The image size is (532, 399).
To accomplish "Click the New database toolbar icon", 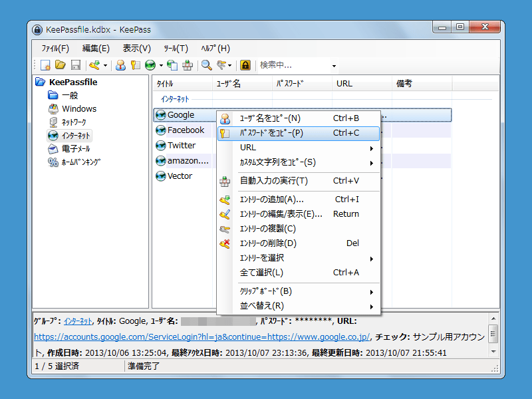I will (45, 65).
